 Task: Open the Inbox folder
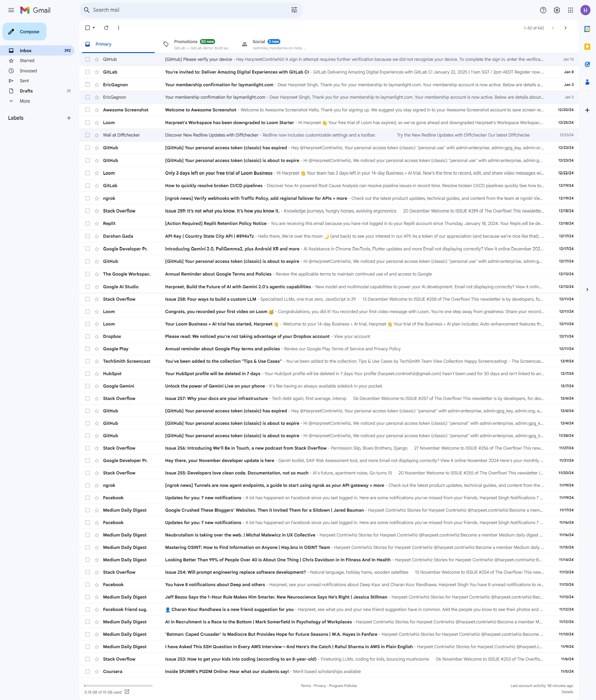pyautogui.click(x=37, y=50)
